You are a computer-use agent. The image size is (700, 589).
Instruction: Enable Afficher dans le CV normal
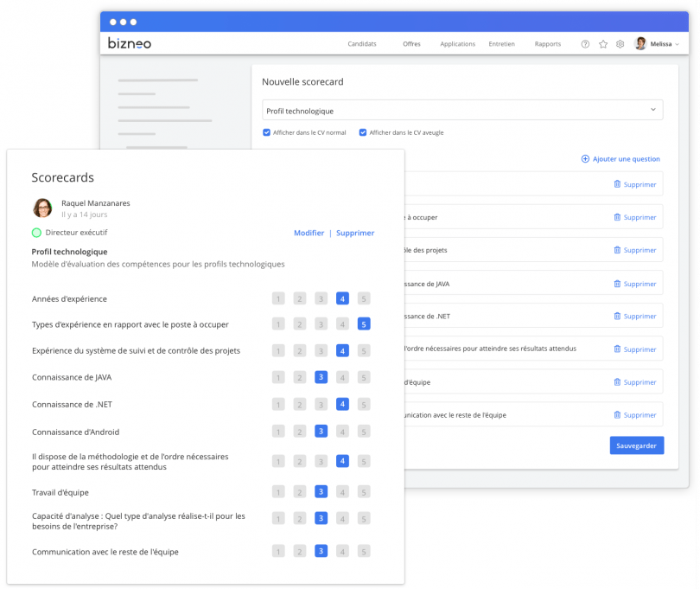[267, 132]
